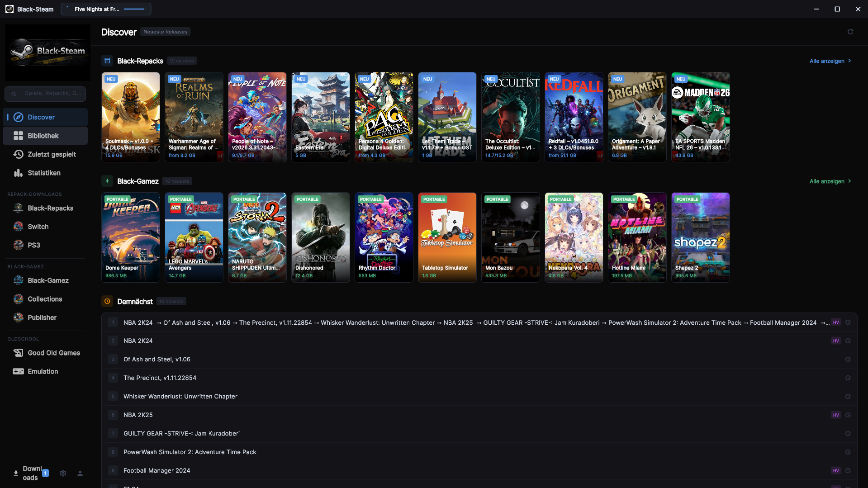Select 'GUILTY GEAR -STRIVE-: Jam Kuradoberi' row
This screenshot has width=868, height=488.
tap(479, 433)
